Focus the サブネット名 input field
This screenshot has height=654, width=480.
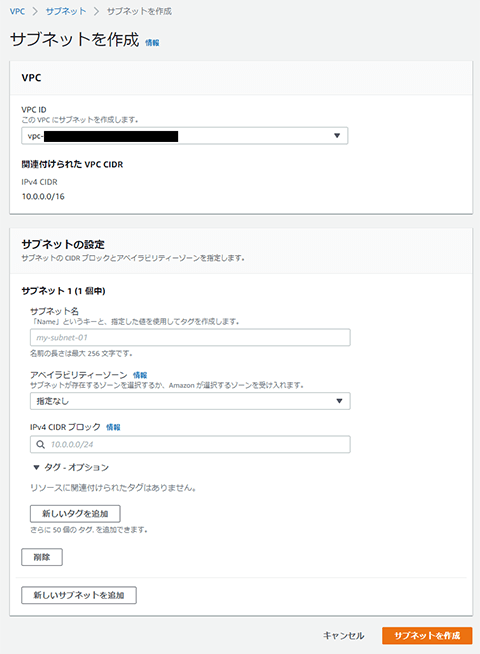[190, 337]
